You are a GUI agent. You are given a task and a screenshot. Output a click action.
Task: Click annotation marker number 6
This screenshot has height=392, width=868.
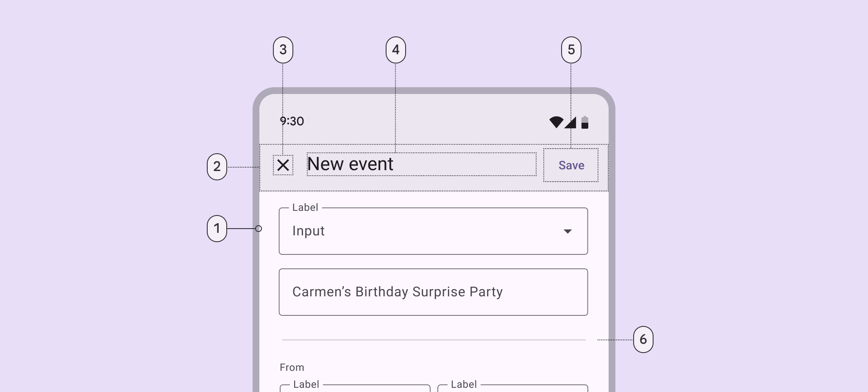(643, 340)
